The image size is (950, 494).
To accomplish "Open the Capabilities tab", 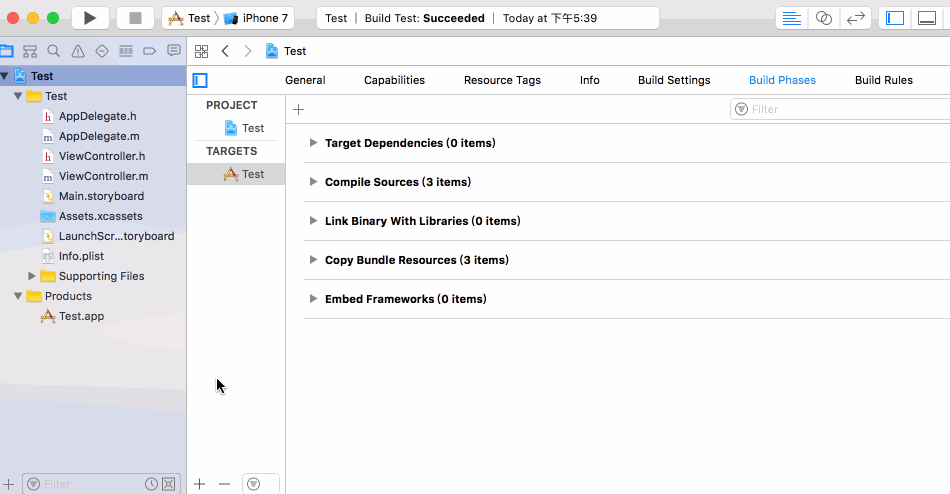I will (394, 80).
